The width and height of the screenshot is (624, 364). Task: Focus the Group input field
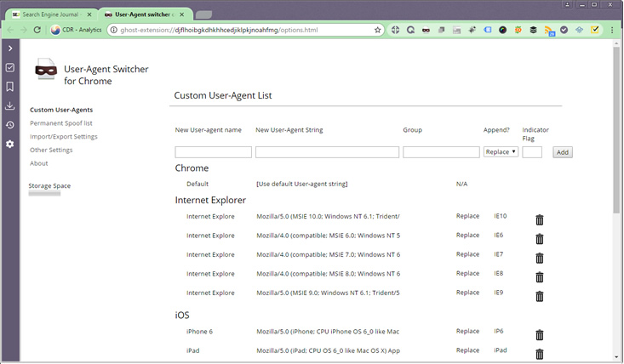[x=441, y=152]
